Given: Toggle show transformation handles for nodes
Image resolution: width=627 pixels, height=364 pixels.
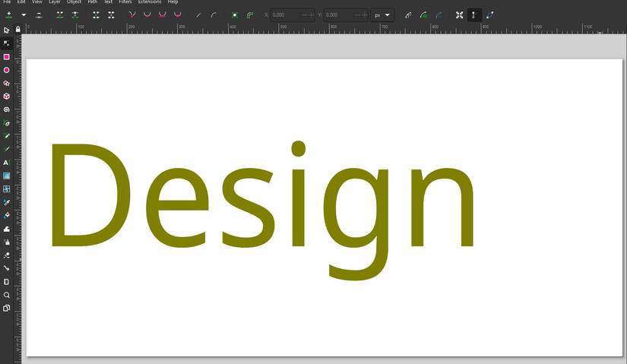Looking at the screenshot, I should tap(460, 14).
